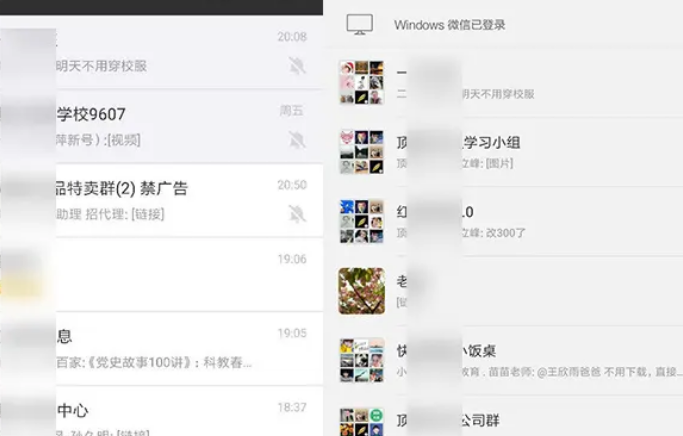Click group avatar of 小饭桌 chat
Screen dimensions: 683x436
point(362,361)
